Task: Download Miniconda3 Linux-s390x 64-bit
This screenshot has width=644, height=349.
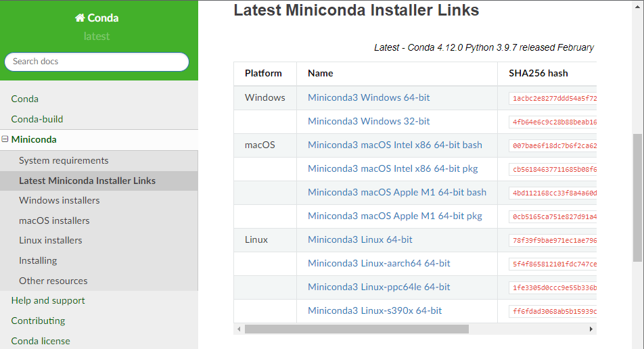Action: (x=375, y=311)
